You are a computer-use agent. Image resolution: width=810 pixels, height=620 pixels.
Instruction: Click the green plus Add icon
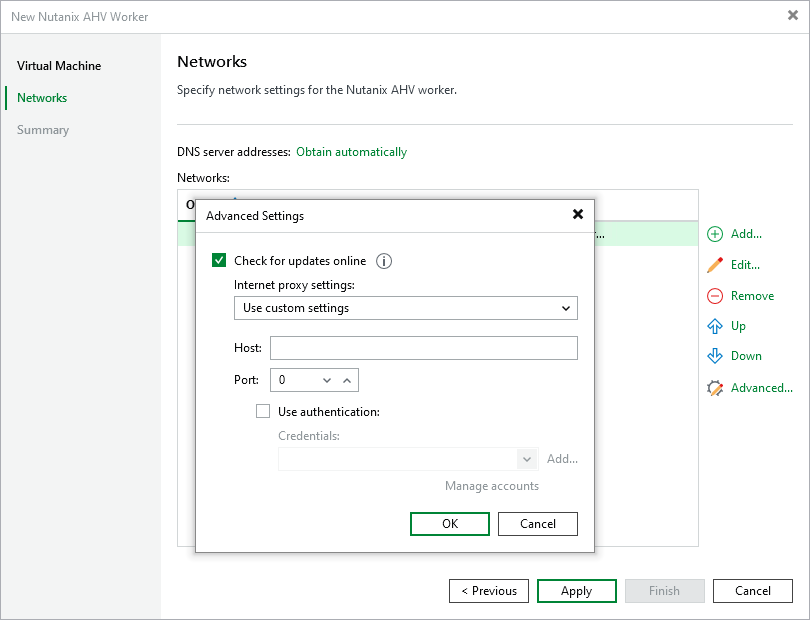click(x=715, y=234)
